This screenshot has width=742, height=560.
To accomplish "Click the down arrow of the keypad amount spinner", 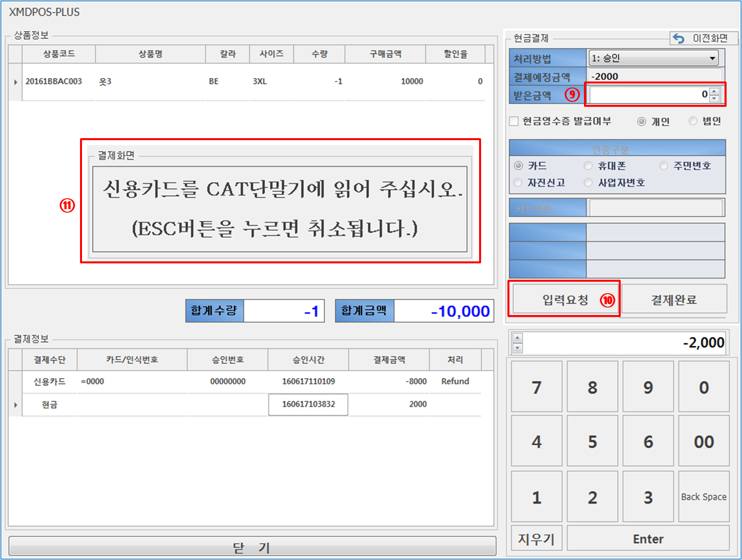I will click(x=517, y=348).
